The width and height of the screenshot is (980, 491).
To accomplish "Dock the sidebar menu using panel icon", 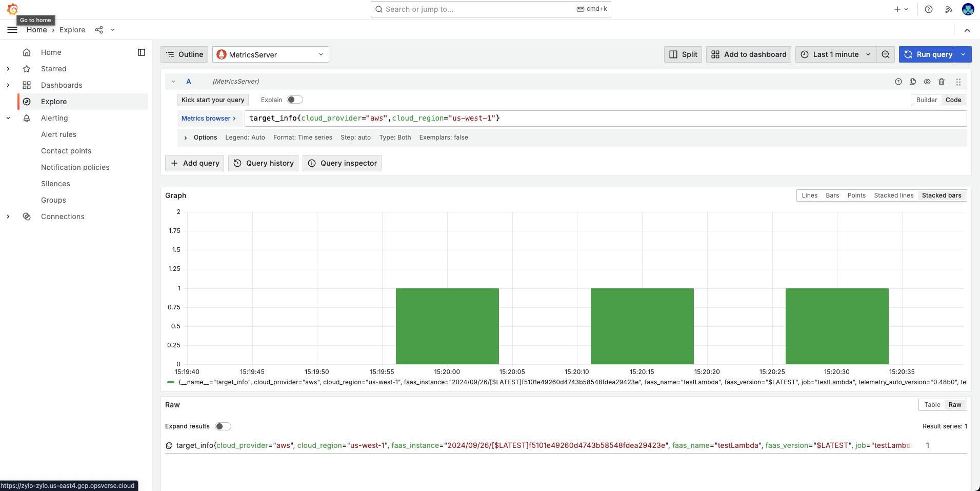I will click(x=142, y=52).
